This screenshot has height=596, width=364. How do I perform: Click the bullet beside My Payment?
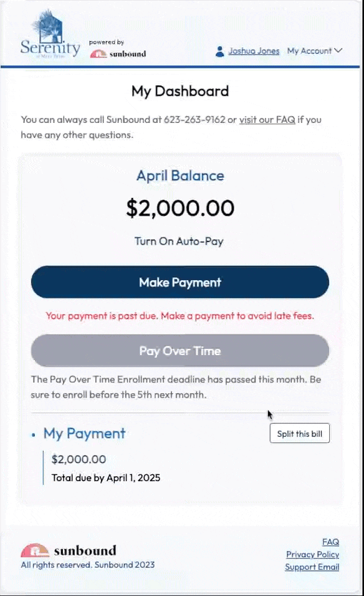click(34, 435)
